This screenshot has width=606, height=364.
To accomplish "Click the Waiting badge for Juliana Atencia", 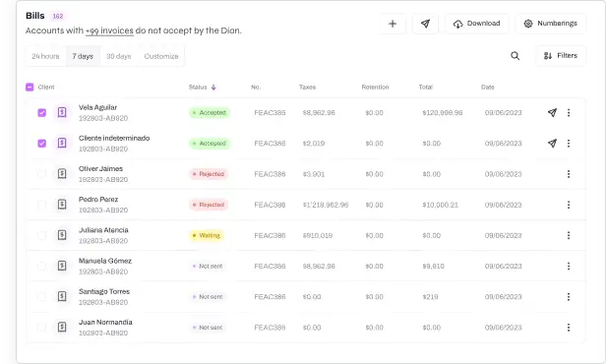I will coord(207,235).
